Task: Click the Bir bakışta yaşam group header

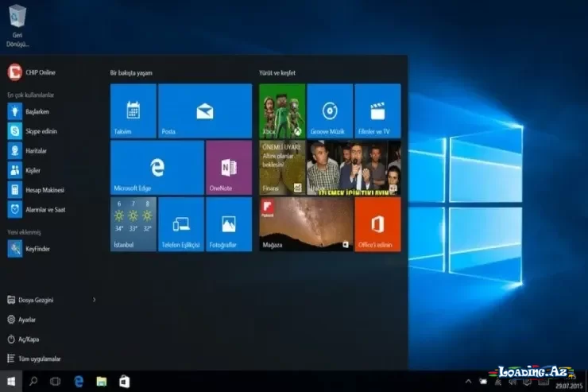Action: [131, 73]
